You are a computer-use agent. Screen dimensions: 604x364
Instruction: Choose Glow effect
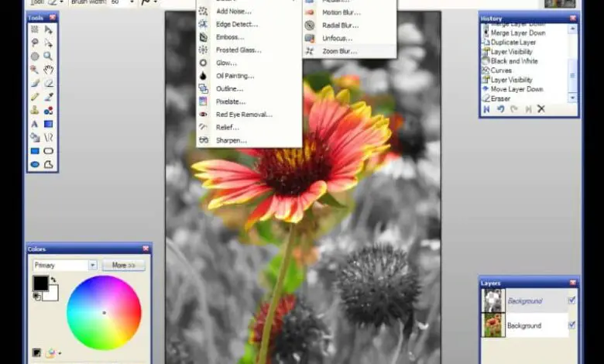249,63
